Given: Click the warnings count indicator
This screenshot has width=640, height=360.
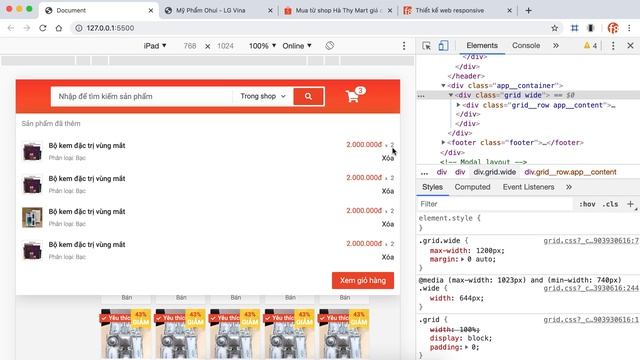Looking at the screenshot, I should point(590,46).
